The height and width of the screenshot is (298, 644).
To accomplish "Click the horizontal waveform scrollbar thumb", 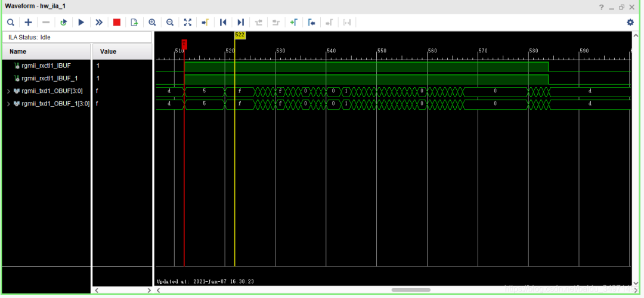I will pos(411,290).
